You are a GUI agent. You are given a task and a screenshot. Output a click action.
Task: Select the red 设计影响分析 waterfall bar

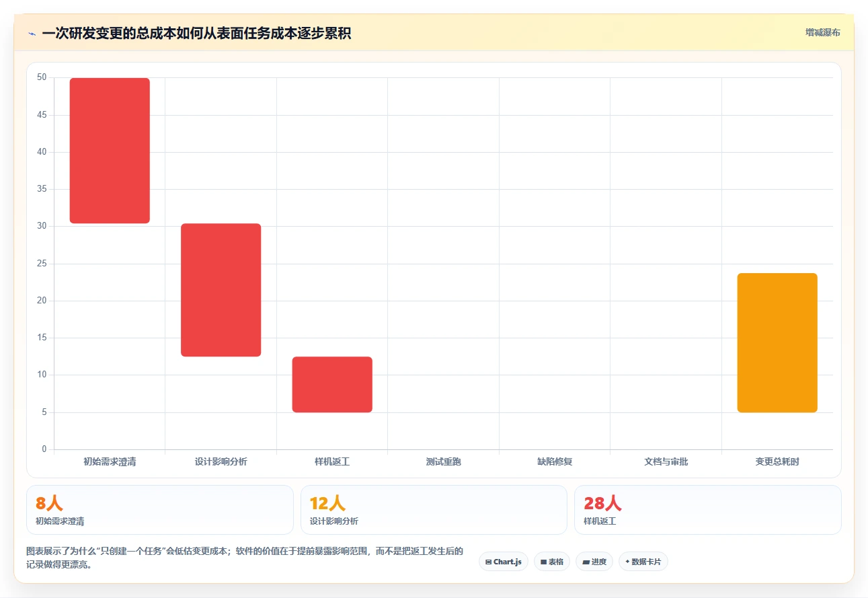pos(221,290)
